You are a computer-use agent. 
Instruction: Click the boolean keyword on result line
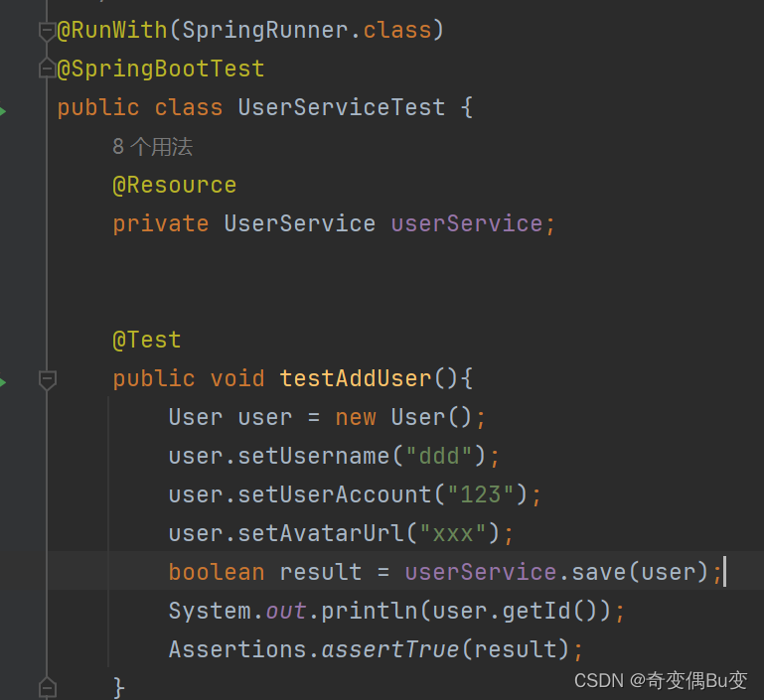[217, 572]
